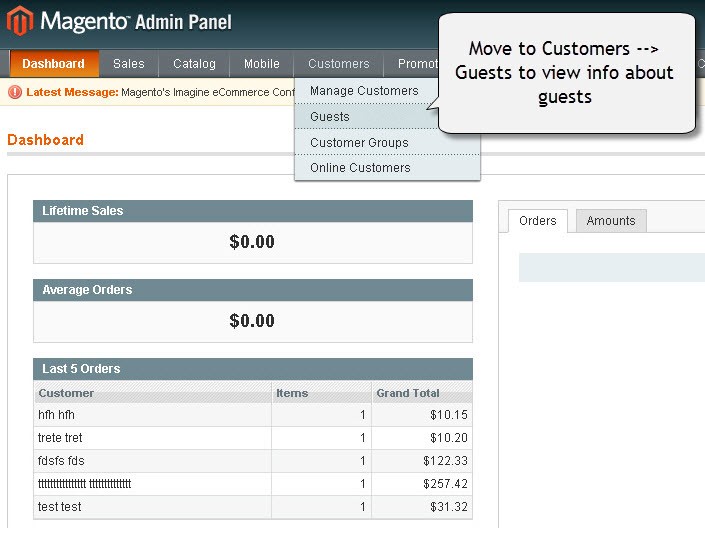The height and width of the screenshot is (536, 705).
Task: Switch to the Amounts tab
Action: point(611,221)
